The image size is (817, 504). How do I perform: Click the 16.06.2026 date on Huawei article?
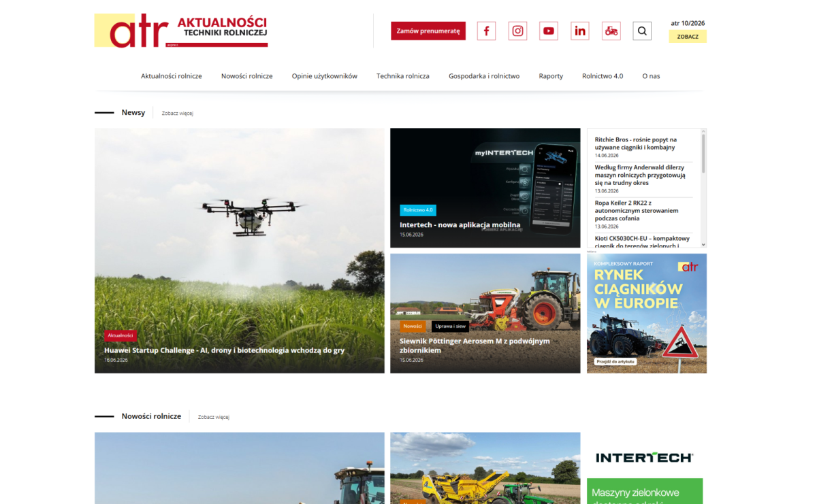pyautogui.click(x=116, y=360)
